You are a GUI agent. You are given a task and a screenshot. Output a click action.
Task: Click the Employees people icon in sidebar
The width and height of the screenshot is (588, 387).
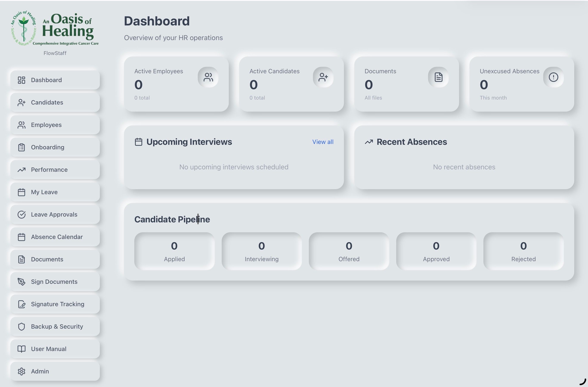(22, 125)
